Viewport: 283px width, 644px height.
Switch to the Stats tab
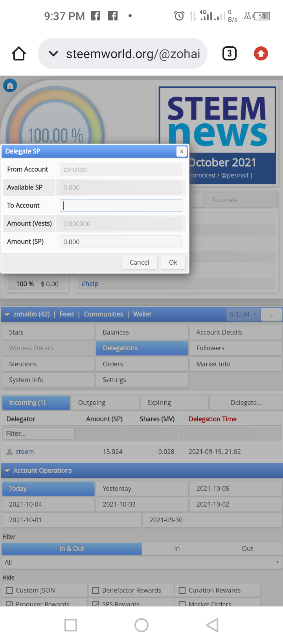pos(48,333)
